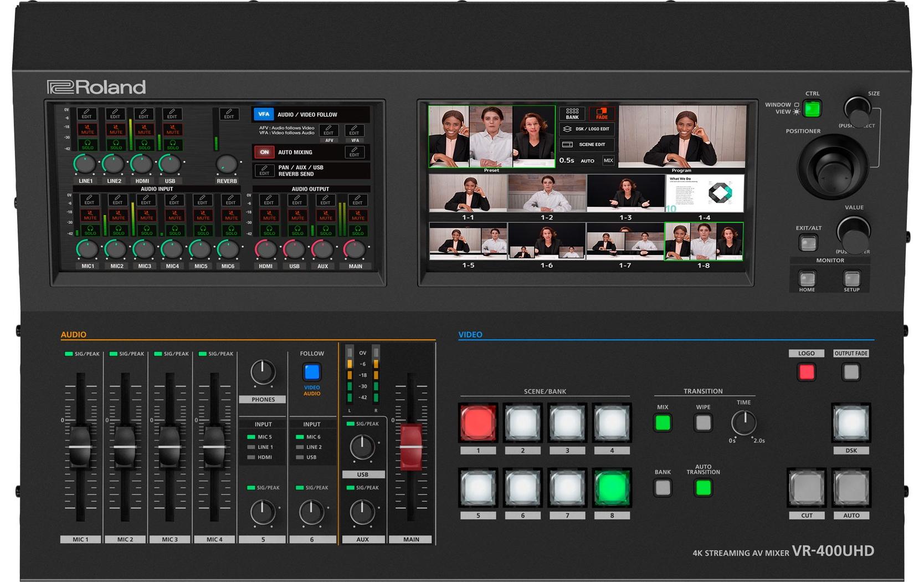Open DSK / LOGO EDIT on the touchscreen
Viewport: 924px width, 582px height.
coord(587,129)
